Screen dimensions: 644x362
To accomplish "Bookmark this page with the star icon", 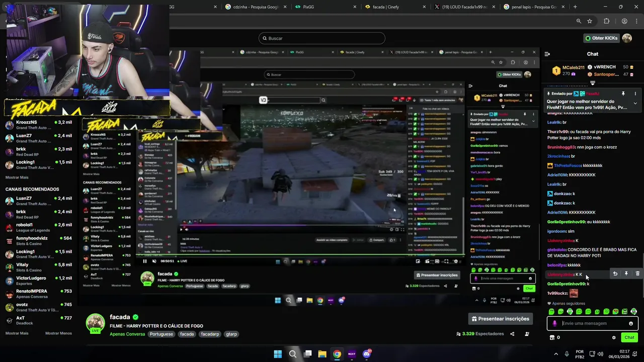I will click(x=590, y=21).
